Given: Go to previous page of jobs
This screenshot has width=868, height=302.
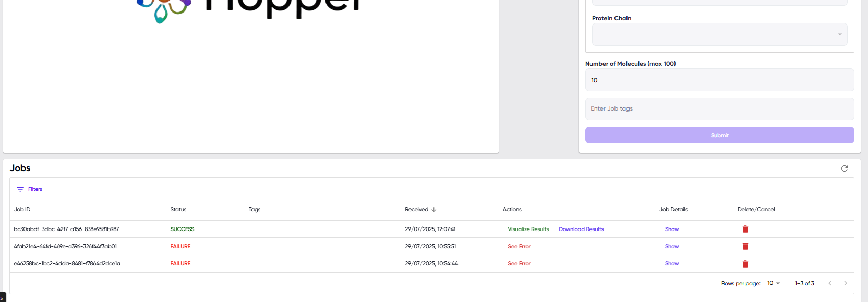Looking at the screenshot, I should [830, 283].
